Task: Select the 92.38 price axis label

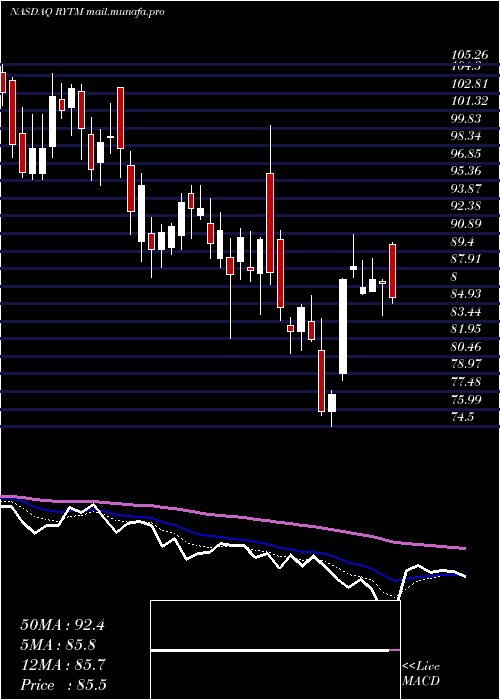Action: pos(466,206)
